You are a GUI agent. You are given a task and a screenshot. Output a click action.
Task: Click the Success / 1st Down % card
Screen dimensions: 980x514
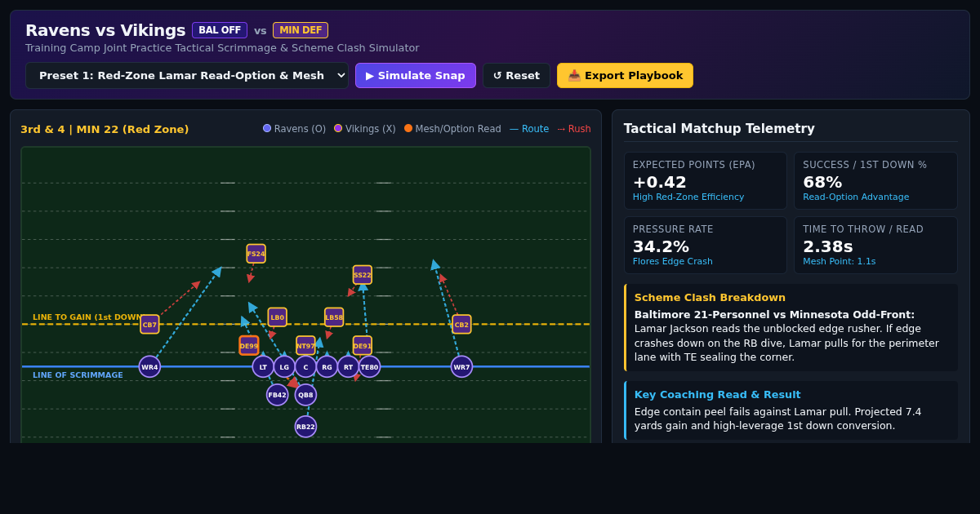[875, 181]
